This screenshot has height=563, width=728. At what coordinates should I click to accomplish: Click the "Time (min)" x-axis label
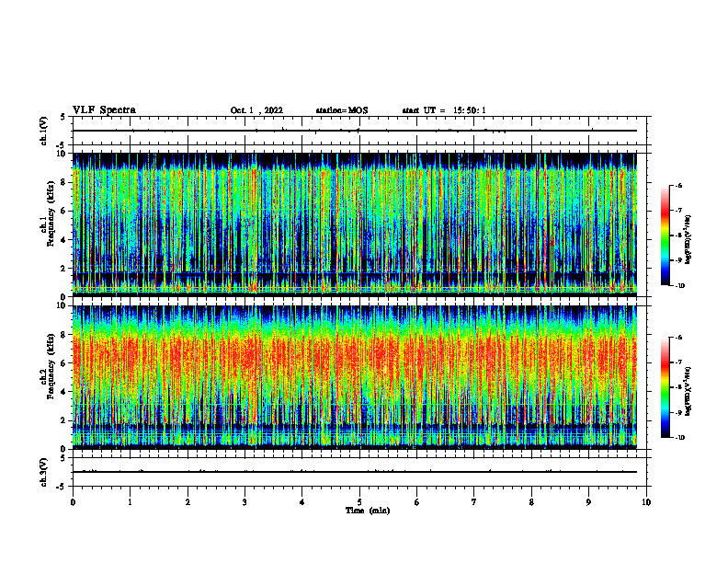tap(368, 511)
